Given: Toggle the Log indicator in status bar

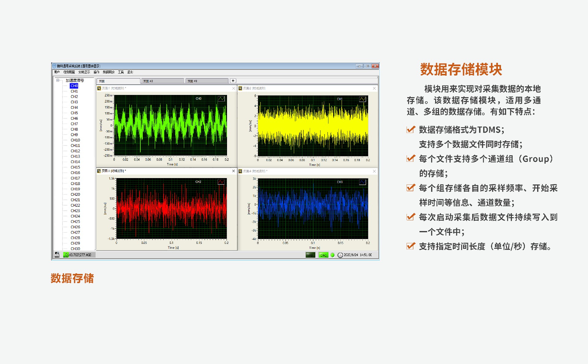Looking at the screenshot, I should pyautogui.click(x=310, y=255).
